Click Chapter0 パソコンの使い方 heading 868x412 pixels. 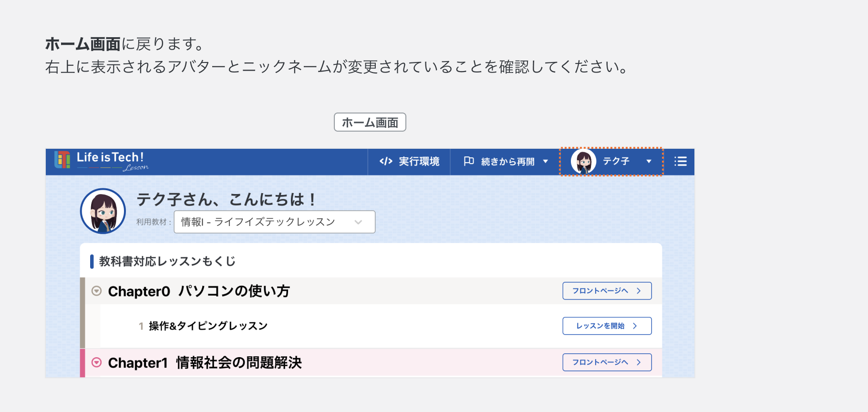coord(199,291)
